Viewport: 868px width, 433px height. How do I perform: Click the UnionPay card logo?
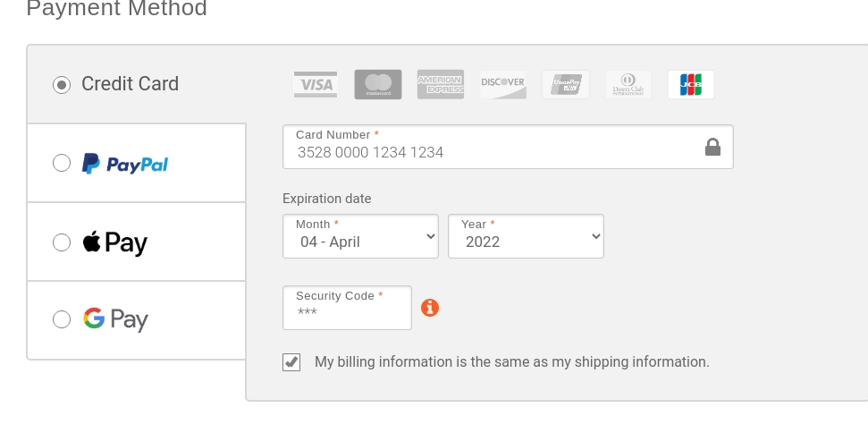tap(566, 85)
